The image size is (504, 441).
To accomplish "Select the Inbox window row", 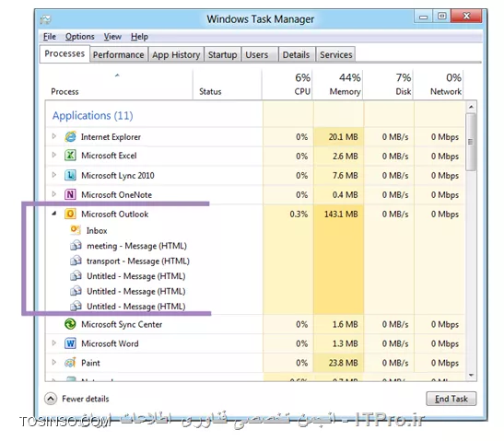I will (154, 230).
